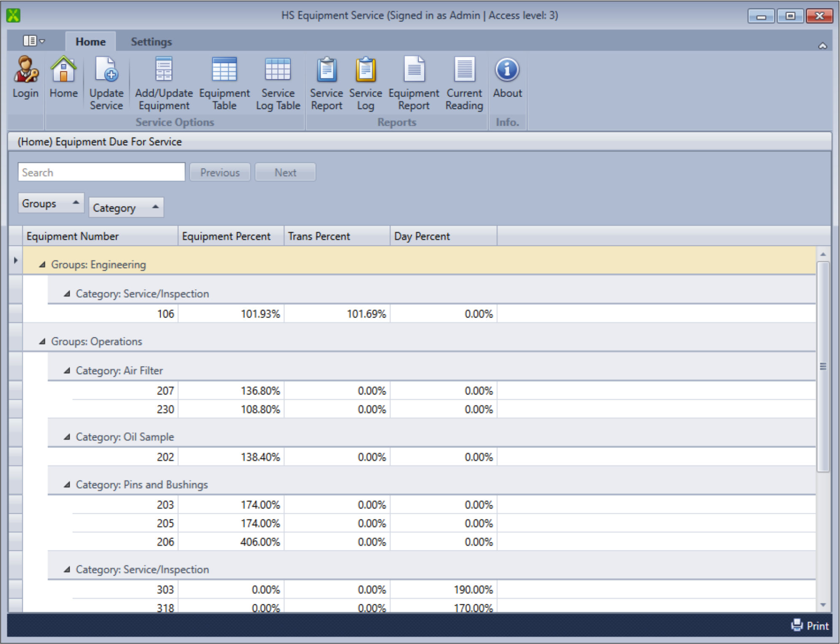
Task: Collapse Category: Air Filter
Action: click(67, 370)
